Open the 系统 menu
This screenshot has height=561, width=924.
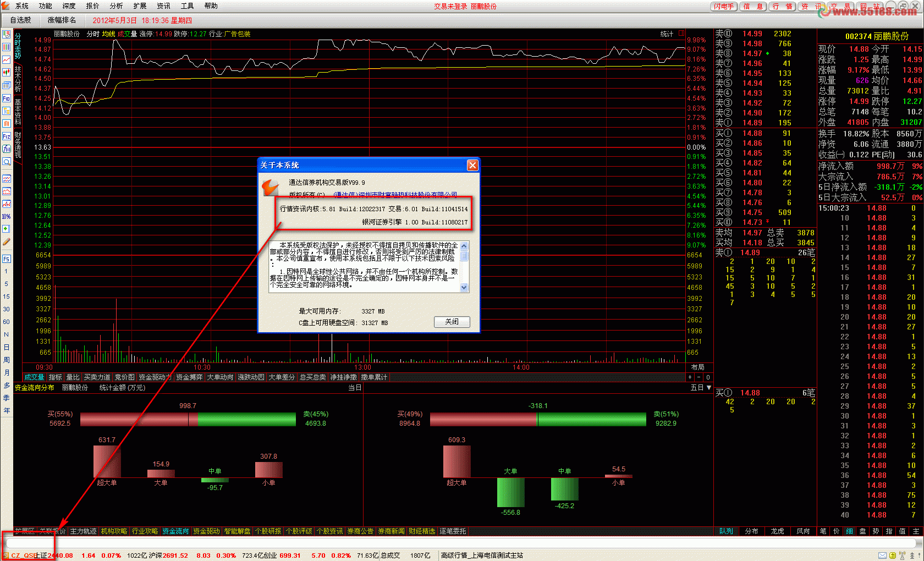[x=22, y=6]
